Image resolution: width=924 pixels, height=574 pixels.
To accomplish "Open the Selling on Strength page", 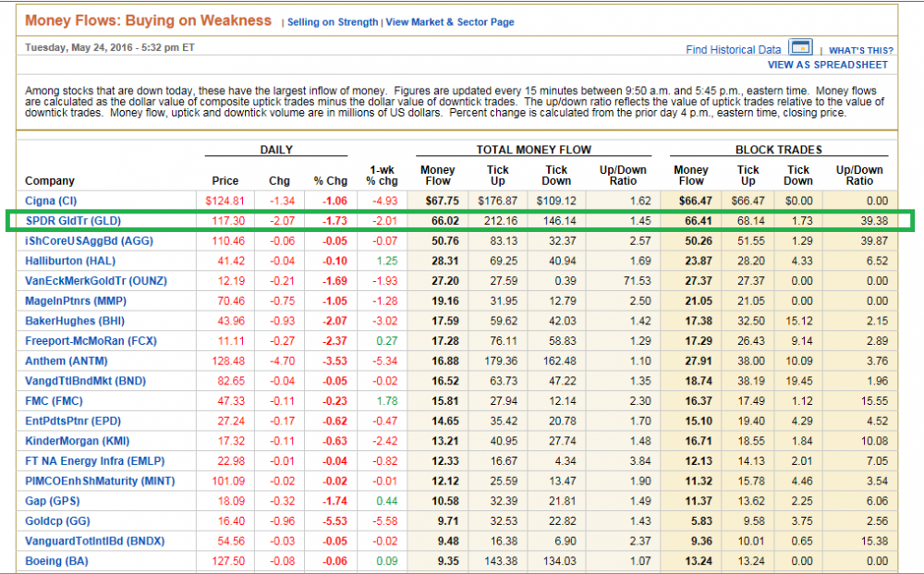I will [x=333, y=22].
